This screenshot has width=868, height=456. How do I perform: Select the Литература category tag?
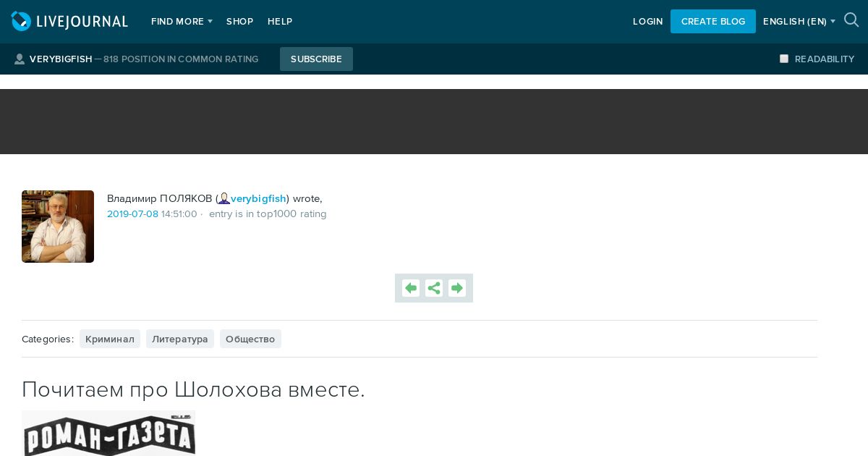[180, 339]
